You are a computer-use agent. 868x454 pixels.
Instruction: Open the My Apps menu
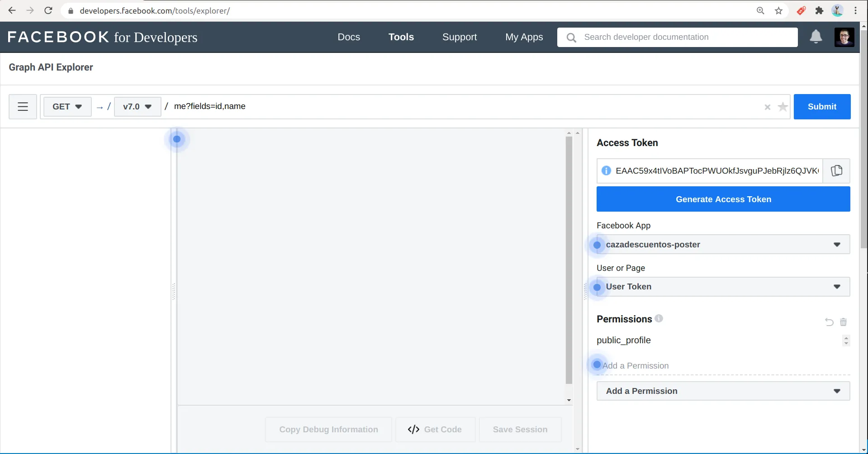point(524,37)
